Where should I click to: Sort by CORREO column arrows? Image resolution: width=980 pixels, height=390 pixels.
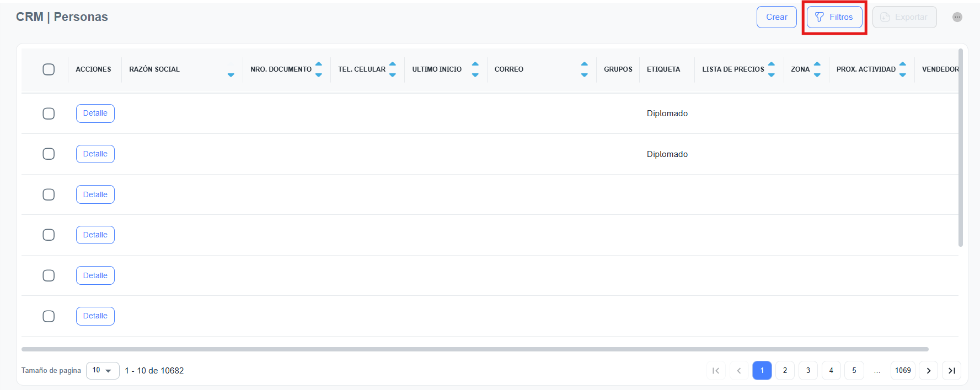click(x=584, y=69)
